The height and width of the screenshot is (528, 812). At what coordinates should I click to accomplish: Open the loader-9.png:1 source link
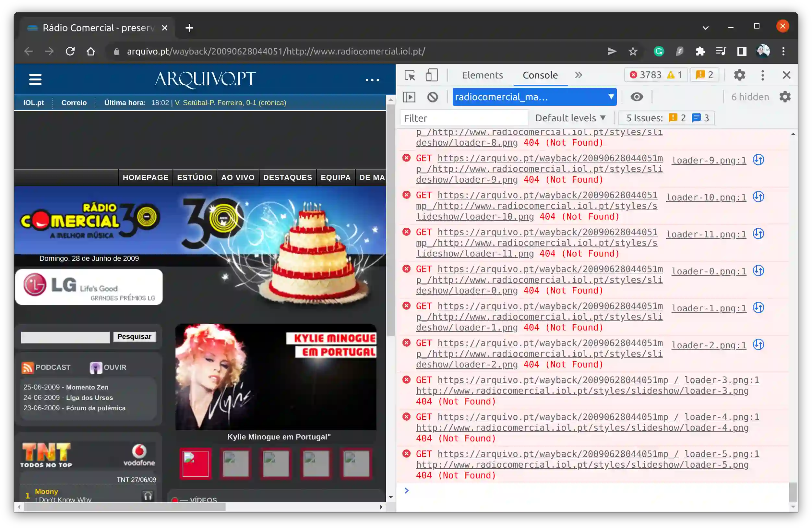click(x=709, y=161)
